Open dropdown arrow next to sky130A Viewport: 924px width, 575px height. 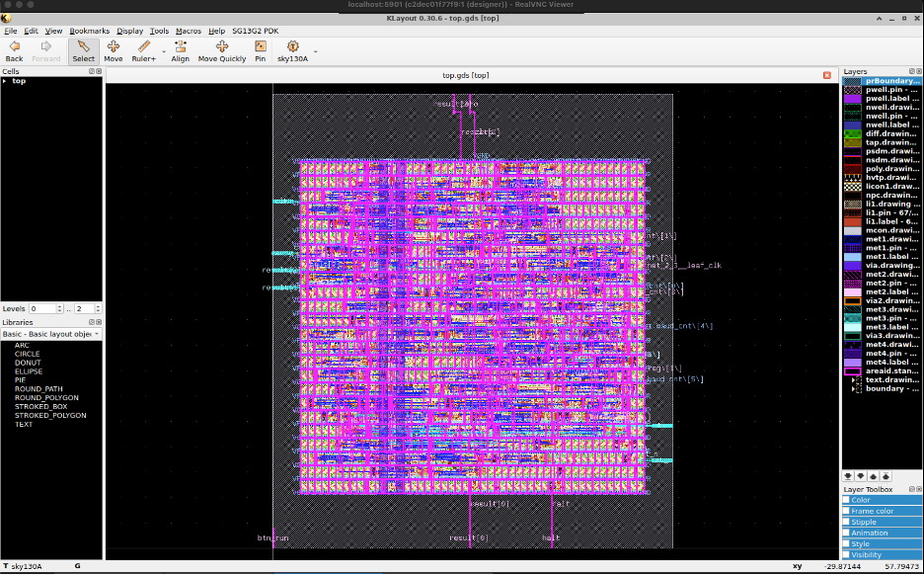316,51
